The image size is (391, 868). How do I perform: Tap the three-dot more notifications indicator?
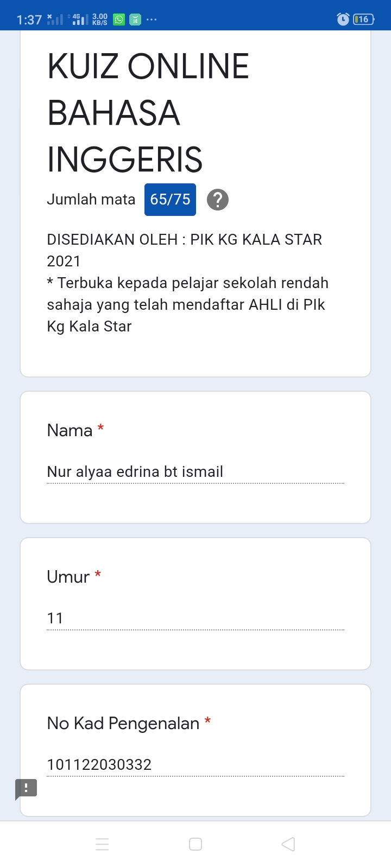(152, 20)
